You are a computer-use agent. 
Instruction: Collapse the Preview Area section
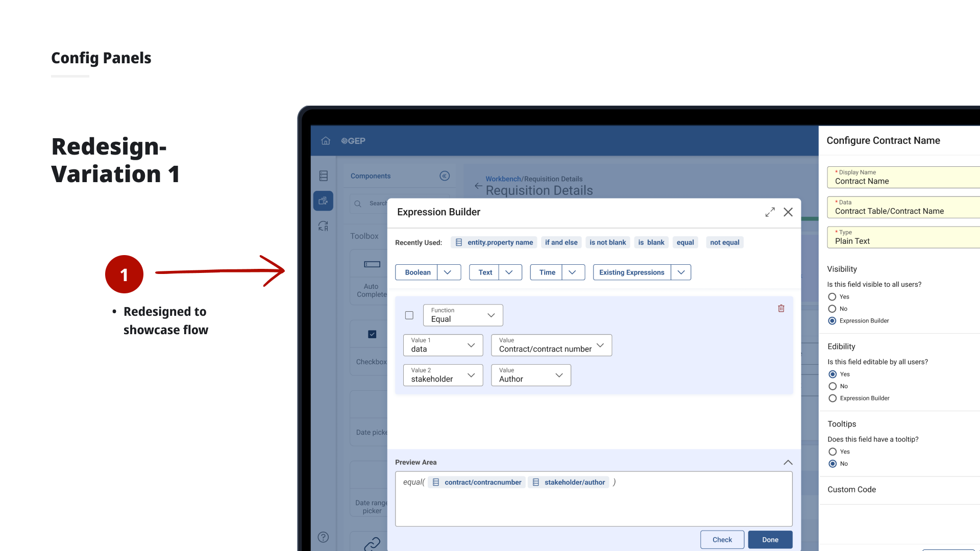[x=788, y=462]
